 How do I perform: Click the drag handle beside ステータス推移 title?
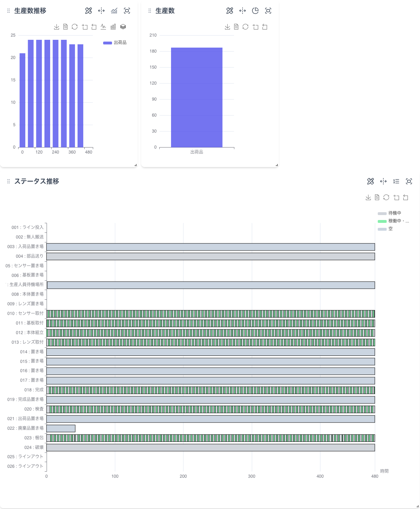9,181
